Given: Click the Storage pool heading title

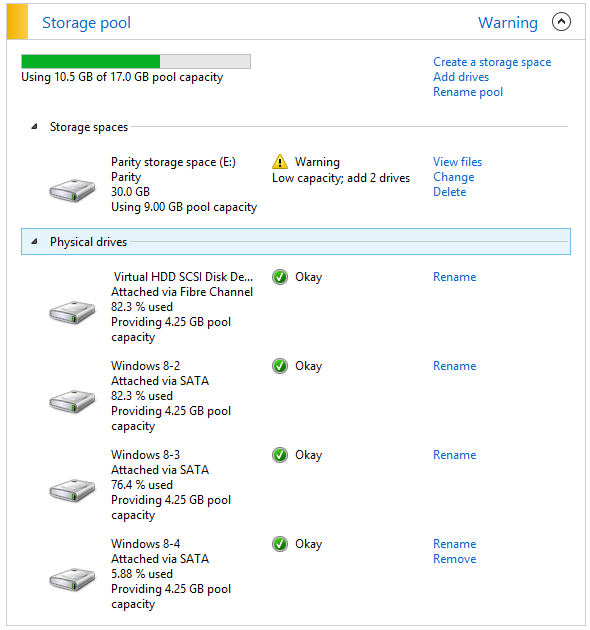Looking at the screenshot, I should pos(86,22).
